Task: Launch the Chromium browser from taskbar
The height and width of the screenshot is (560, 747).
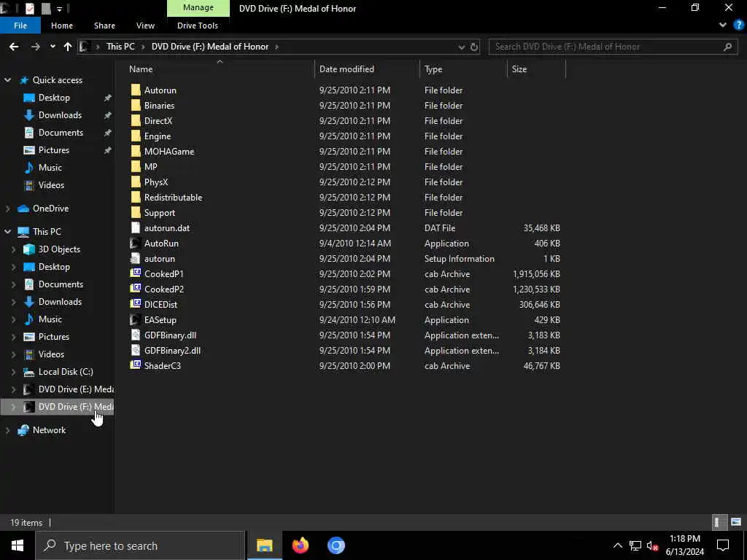Action: (336, 545)
